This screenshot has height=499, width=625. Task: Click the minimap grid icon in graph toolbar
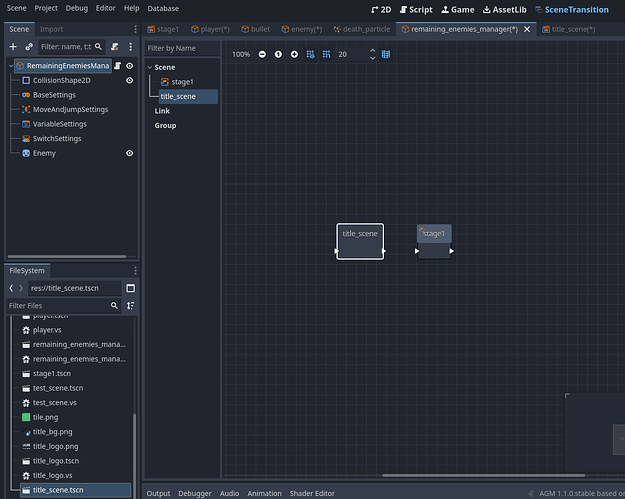tap(386, 54)
